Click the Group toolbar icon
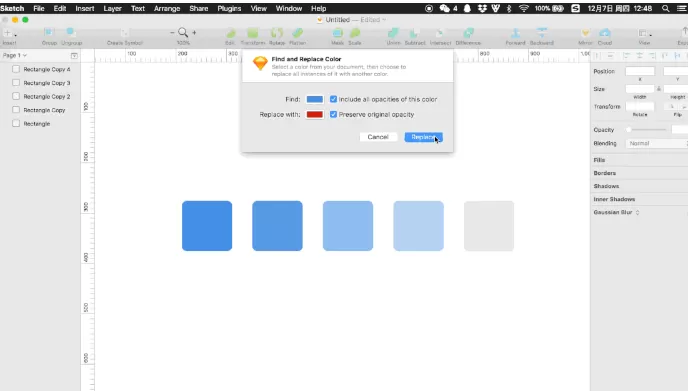688x391 pixels. (49, 32)
